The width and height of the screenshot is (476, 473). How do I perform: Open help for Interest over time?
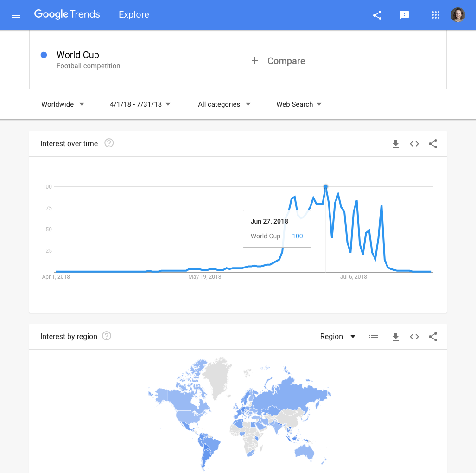[x=109, y=143]
